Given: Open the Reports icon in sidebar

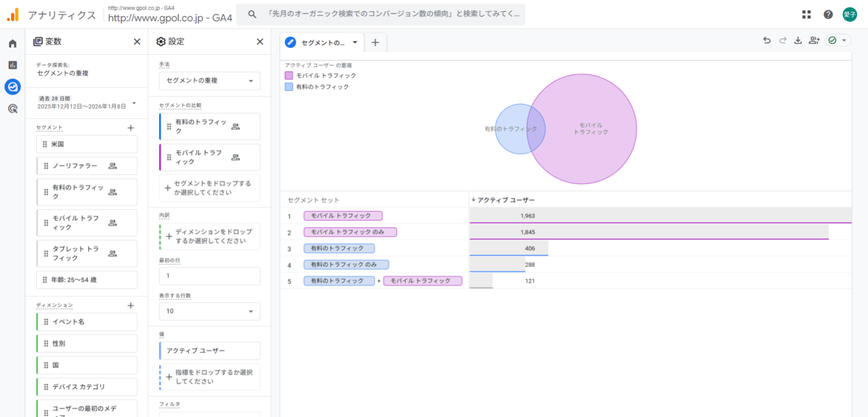Looking at the screenshot, I should coord(12,65).
